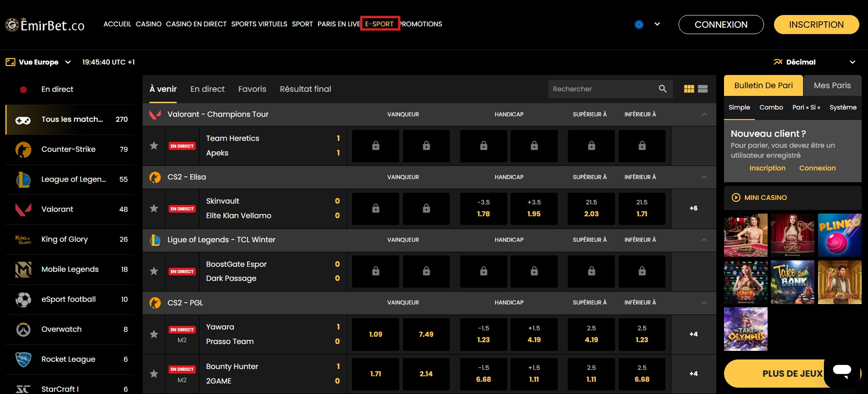The width and height of the screenshot is (868, 394).
Task: Bet on 2GAME winner at 2.14
Action: (426, 374)
